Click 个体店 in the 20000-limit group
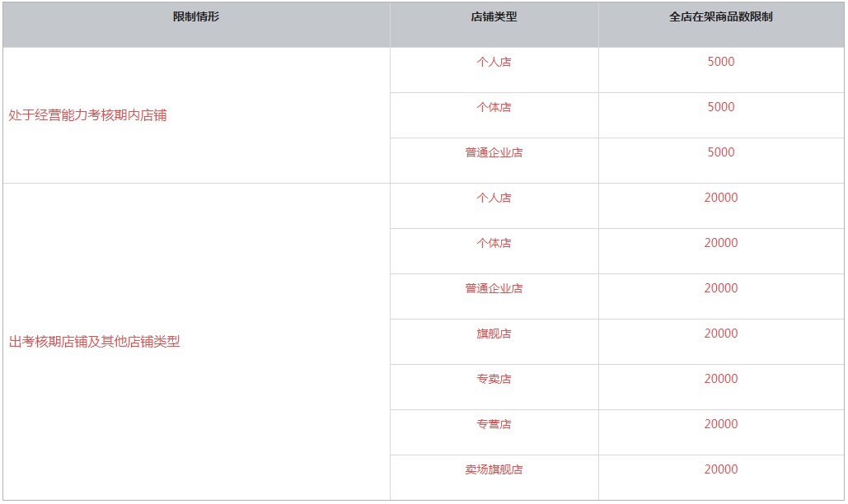The image size is (848, 504). point(494,244)
